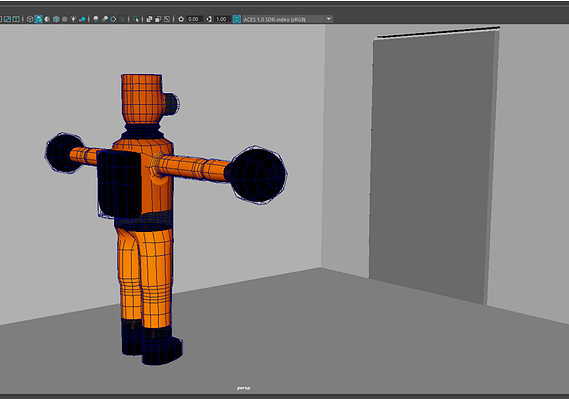Enable X-Ray Active Components
This screenshot has height=399, width=569.
[x=158, y=19]
